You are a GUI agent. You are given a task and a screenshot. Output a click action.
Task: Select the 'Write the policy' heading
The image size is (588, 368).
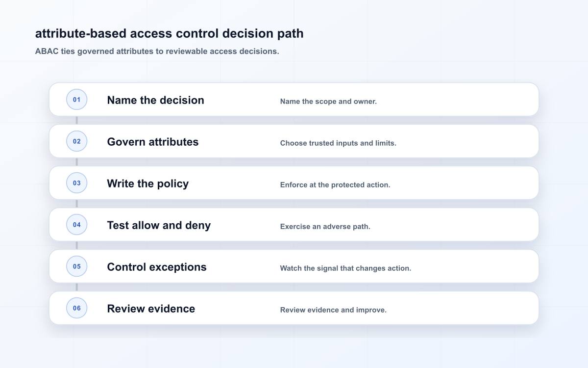click(x=147, y=184)
